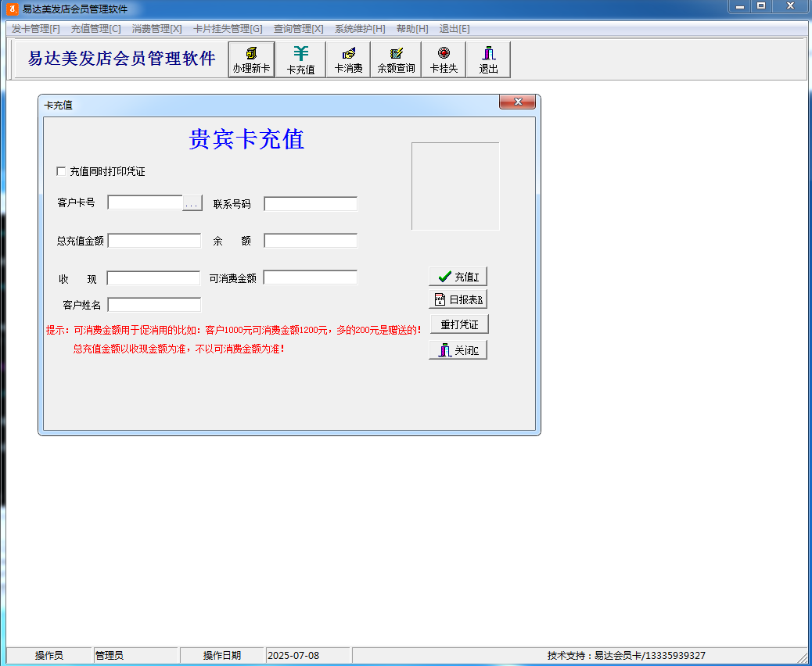Select the 卡消费 toolbar icon
Image resolution: width=812 pixels, height=666 pixels.
(x=349, y=59)
